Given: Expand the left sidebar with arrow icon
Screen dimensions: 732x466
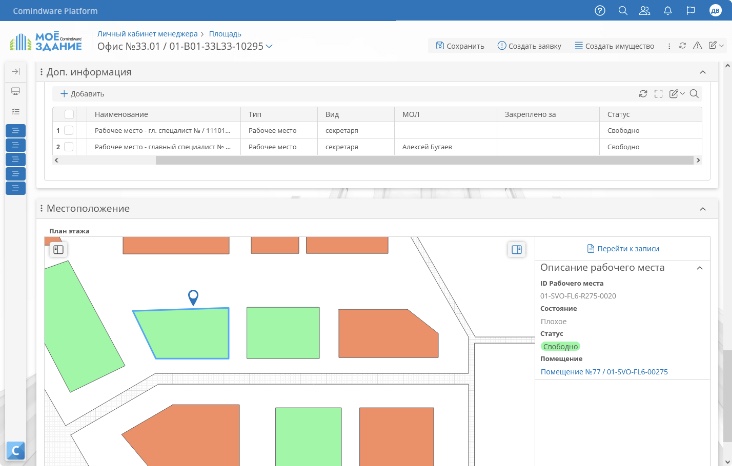Looking at the screenshot, I should [x=15, y=71].
